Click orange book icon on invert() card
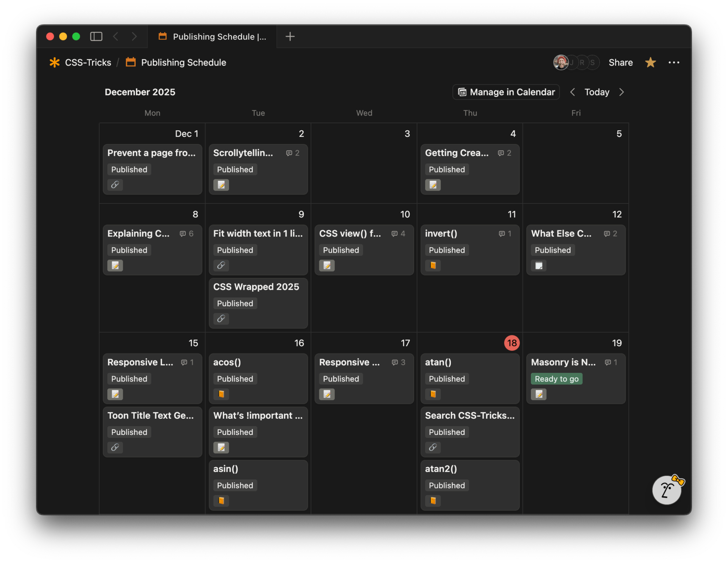This screenshot has width=728, height=563. [433, 265]
